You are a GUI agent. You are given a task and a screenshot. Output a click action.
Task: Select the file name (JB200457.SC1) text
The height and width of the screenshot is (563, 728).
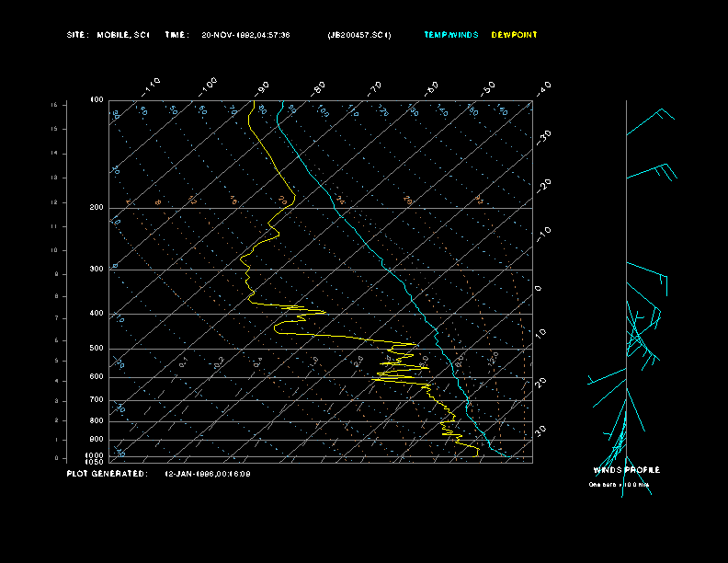click(x=359, y=35)
